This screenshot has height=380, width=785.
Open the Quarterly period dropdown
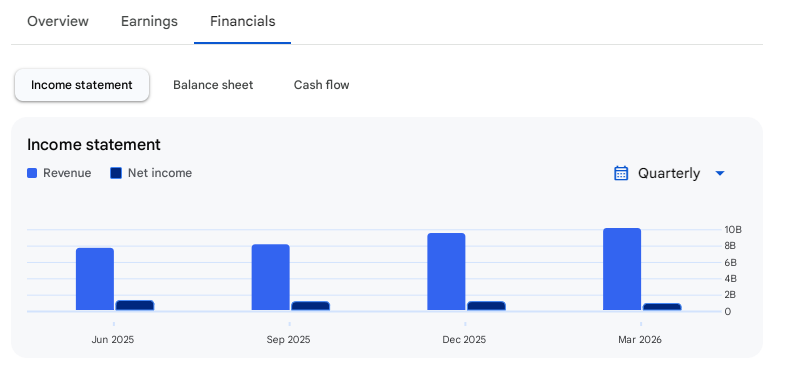[x=669, y=173]
